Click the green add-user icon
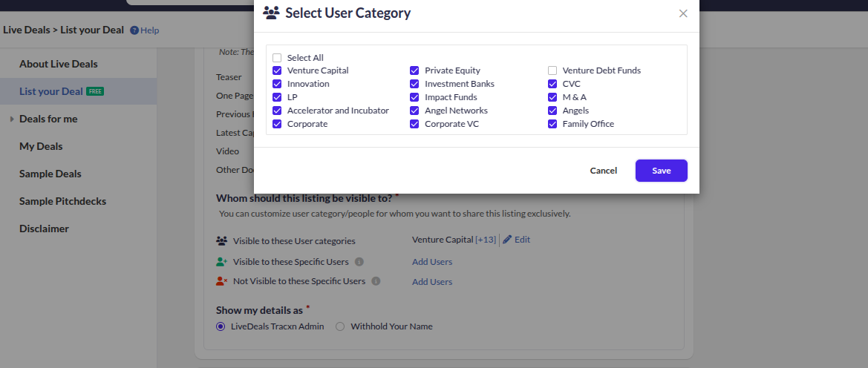The image size is (868, 368). (x=221, y=262)
